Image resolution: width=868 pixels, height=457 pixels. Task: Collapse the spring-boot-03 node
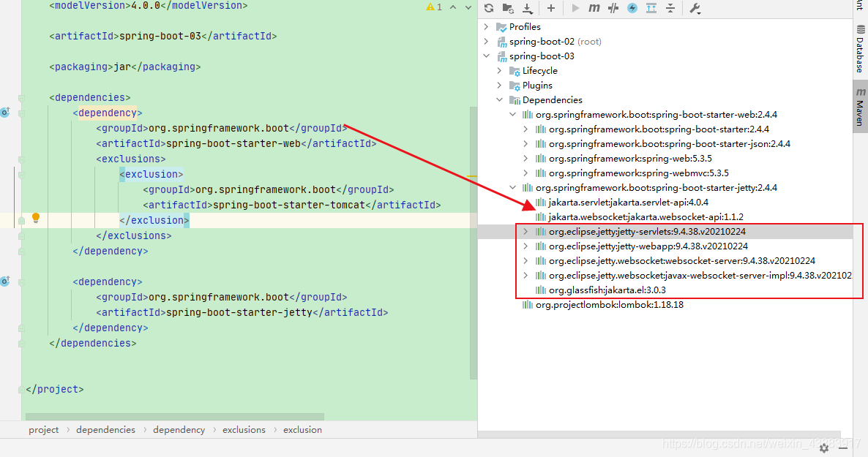pyautogui.click(x=486, y=56)
